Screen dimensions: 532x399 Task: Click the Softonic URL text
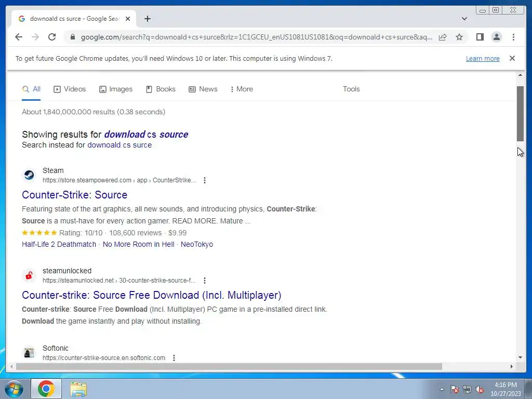pos(104,358)
